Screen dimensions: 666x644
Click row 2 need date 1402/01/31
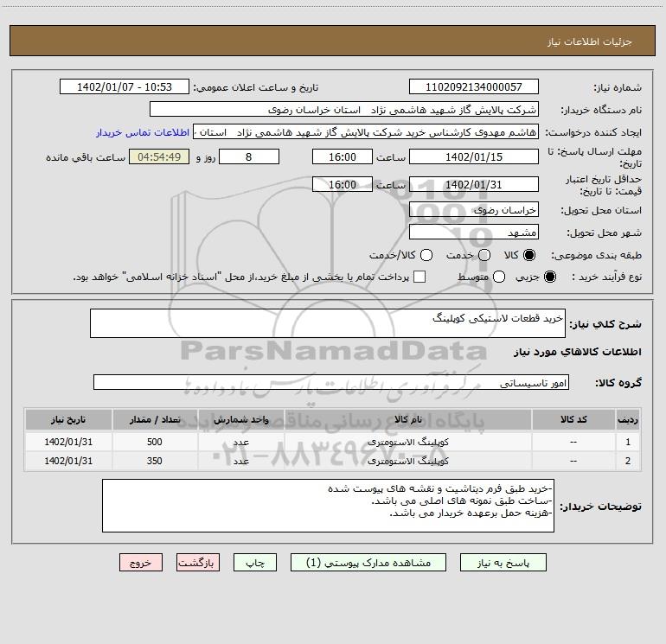[x=68, y=461]
